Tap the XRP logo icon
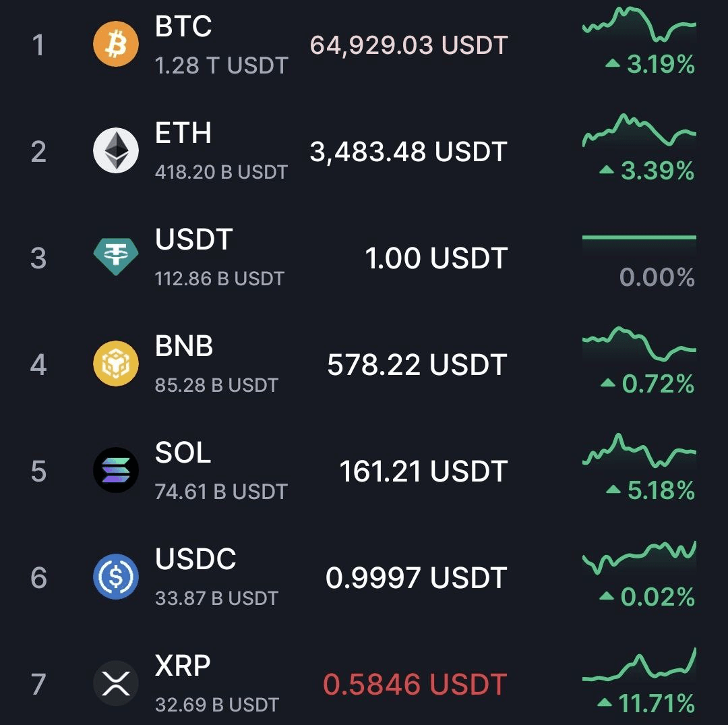Screen dimensions: 728x725 point(116,683)
